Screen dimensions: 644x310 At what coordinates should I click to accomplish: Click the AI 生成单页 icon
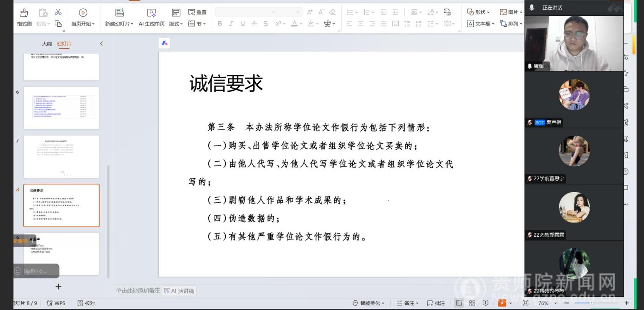click(152, 17)
